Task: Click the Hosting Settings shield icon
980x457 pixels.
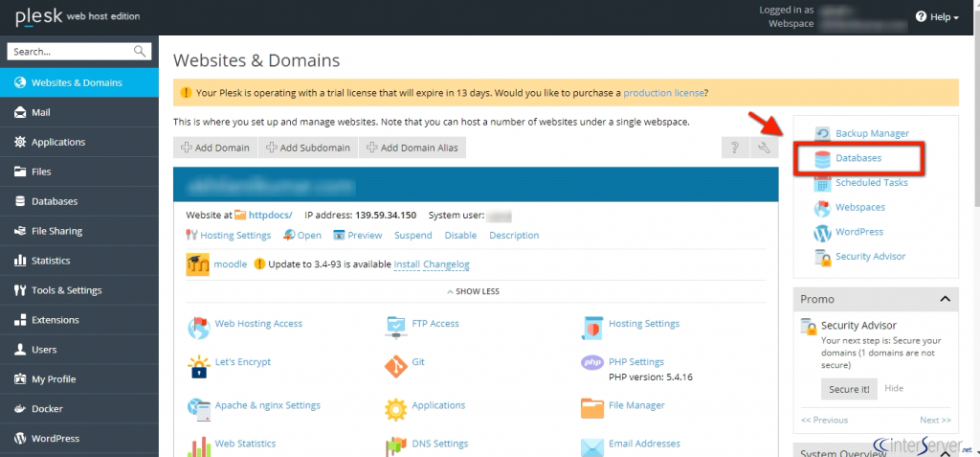Action: pyautogui.click(x=592, y=328)
